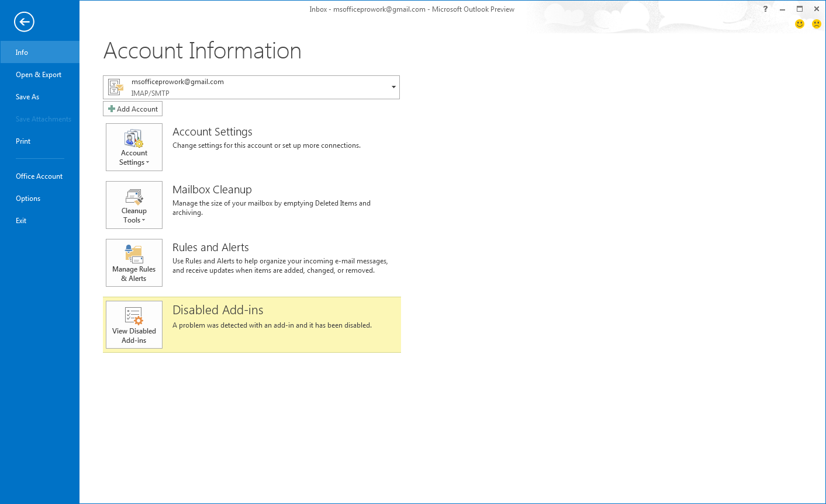
Task: Open Outlook Options
Action: tap(28, 199)
